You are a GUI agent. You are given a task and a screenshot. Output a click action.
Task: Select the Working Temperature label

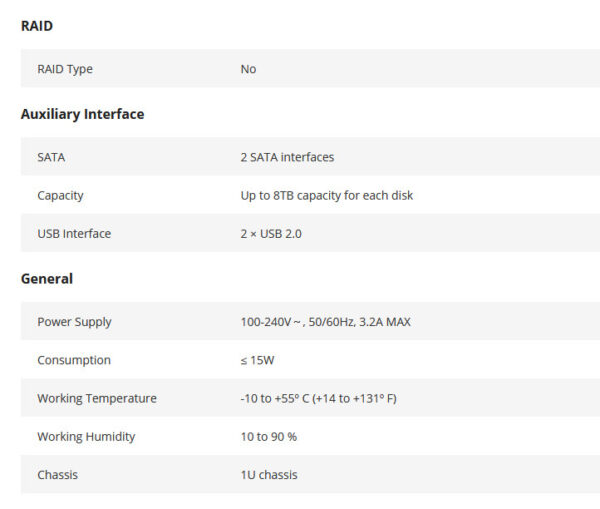click(97, 398)
